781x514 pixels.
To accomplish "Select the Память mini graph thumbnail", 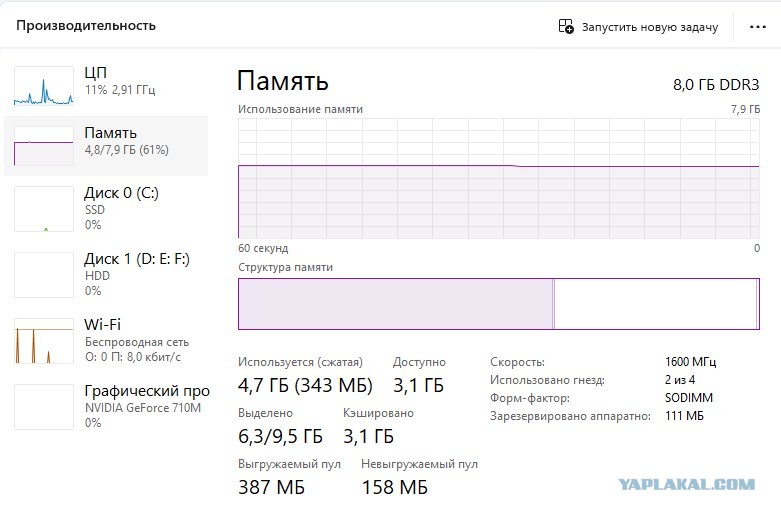I will pyautogui.click(x=44, y=145).
